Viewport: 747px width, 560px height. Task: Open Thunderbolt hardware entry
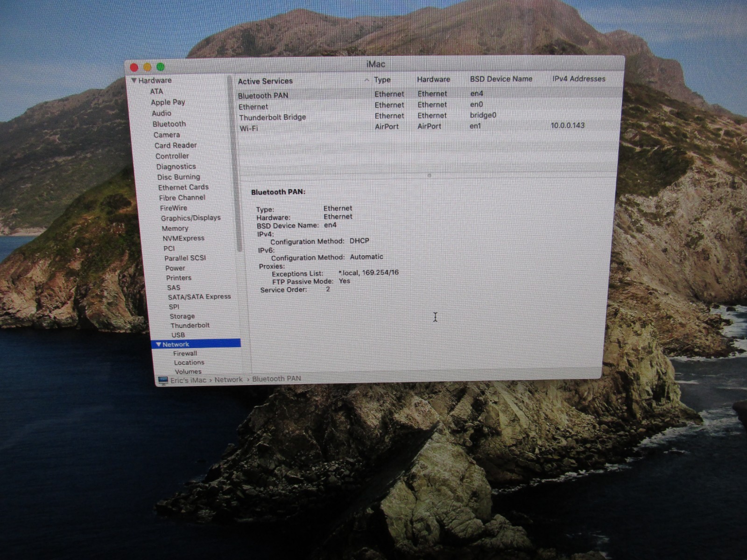click(x=190, y=325)
